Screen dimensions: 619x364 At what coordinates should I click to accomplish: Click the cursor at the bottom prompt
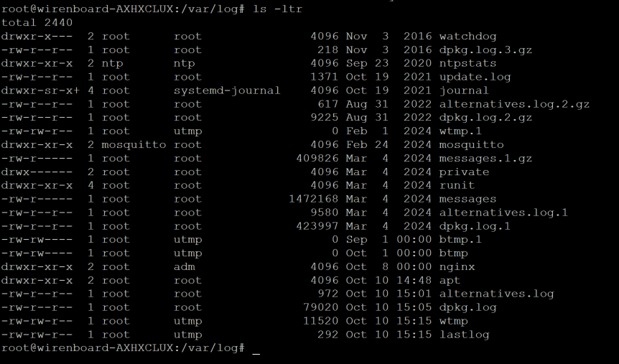[256, 353]
